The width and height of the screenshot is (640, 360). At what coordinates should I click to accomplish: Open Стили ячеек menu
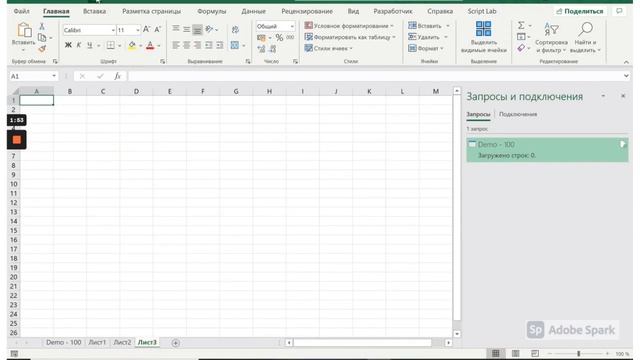329,48
